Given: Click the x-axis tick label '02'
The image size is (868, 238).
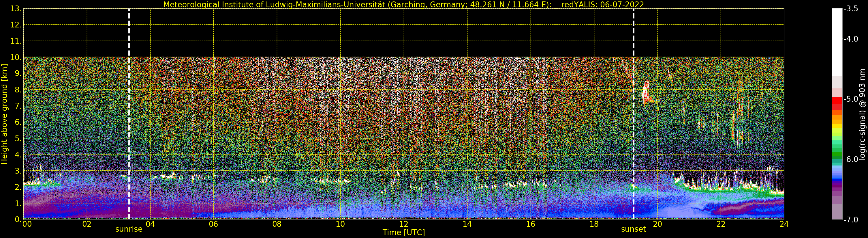Looking at the screenshot, I should tap(87, 224).
